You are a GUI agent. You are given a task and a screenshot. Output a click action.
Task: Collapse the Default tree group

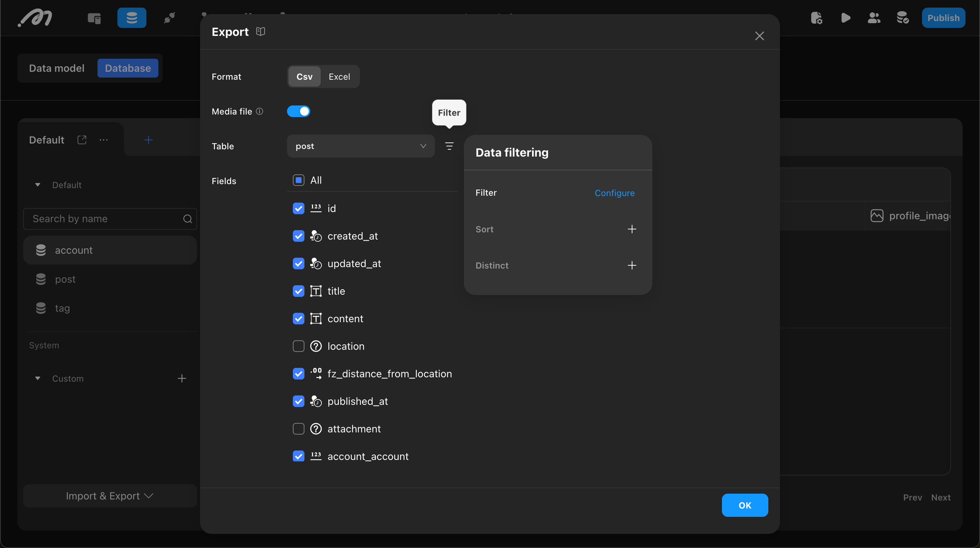click(x=38, y=185)
